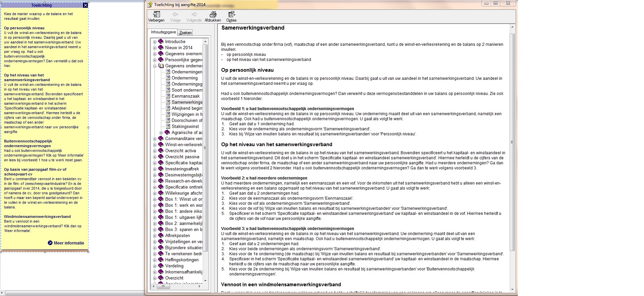
Task: Select the Inhoudsopgave tab
Action: pyautogui.click(x=163, y=32)
